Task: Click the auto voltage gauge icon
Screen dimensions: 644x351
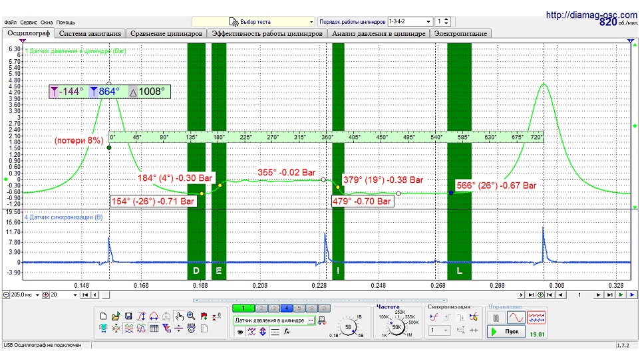Action: coord(191,328)
